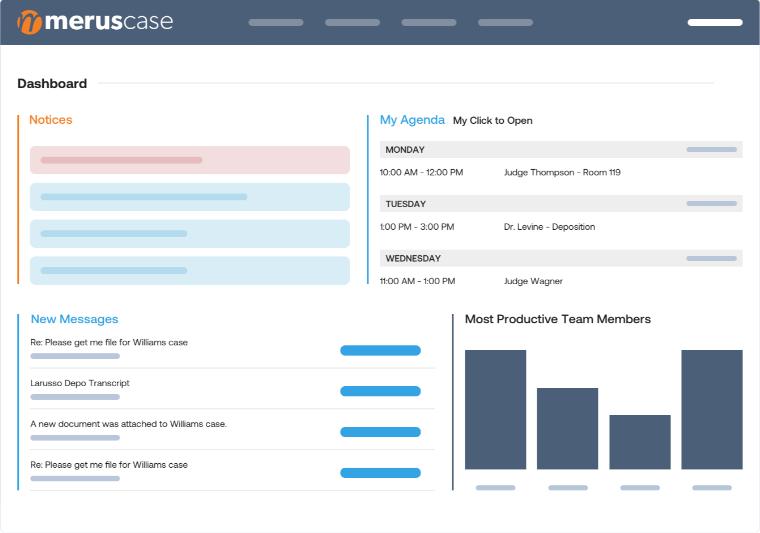Viewport: 760px width, 533px height.
Task: Click the Dashboard title
Action: 52,83
